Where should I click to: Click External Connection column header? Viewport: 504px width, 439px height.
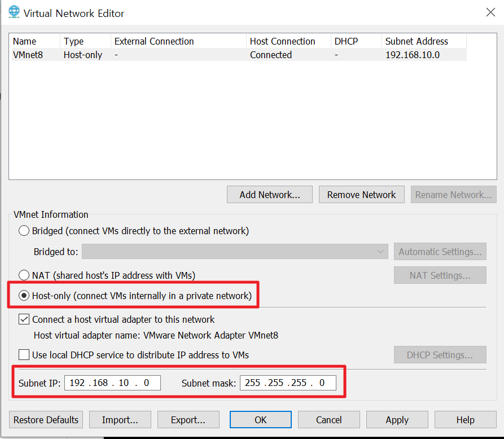[x=179, y=41]
